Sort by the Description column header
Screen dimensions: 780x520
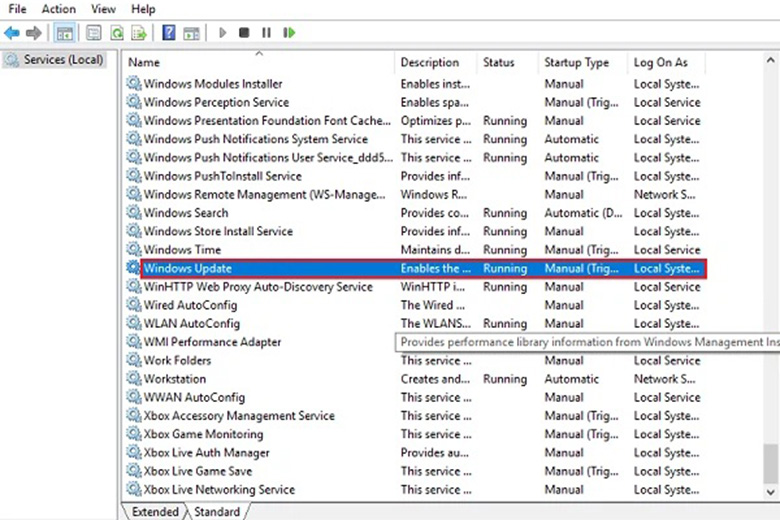point(436,62)
